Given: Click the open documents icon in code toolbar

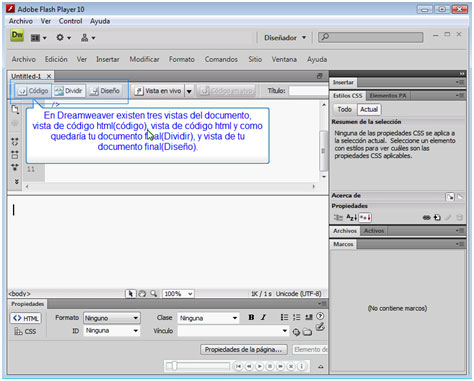Looking at the screenshot, I should [x=15, y=109].
